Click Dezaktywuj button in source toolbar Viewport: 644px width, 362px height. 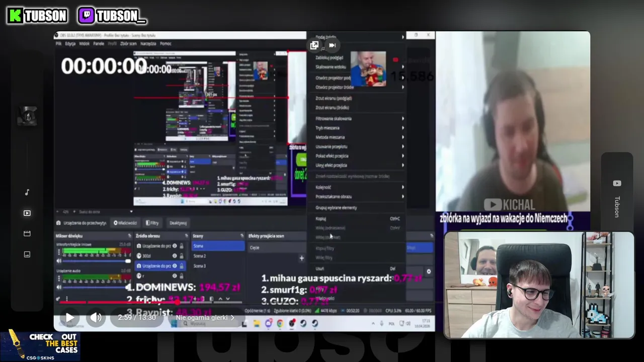point(178,223)
